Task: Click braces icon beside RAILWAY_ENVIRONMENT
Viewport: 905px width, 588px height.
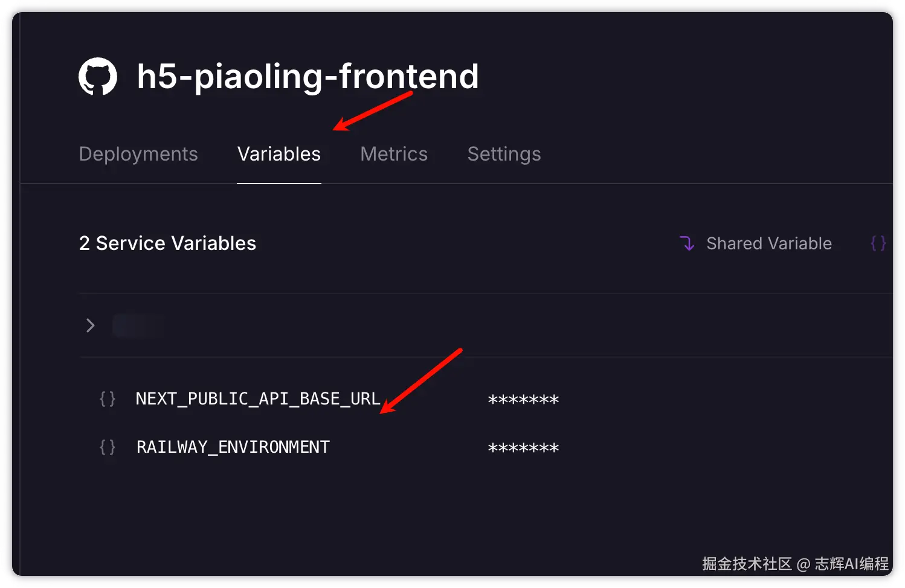Action: coord(108,447)
